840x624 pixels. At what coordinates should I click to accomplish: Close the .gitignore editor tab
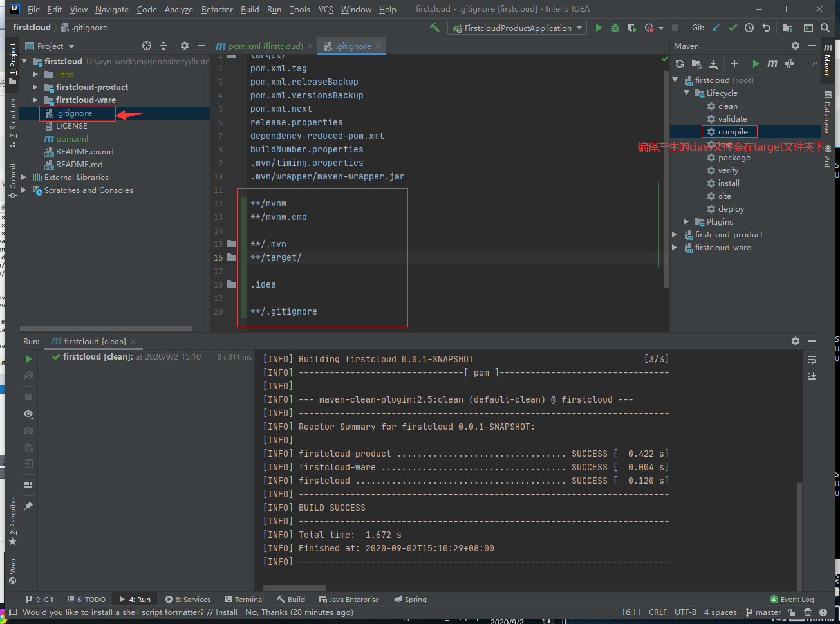point(378,46)
